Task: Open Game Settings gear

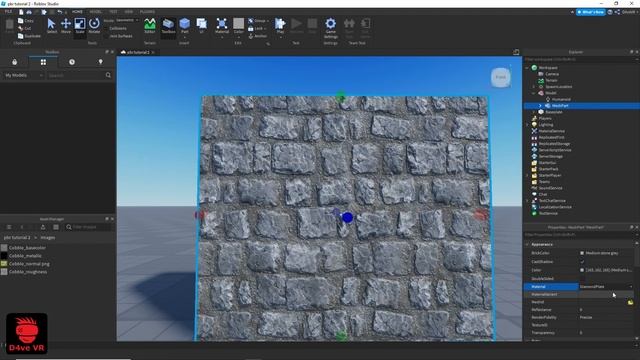Action: pos(330,27)
